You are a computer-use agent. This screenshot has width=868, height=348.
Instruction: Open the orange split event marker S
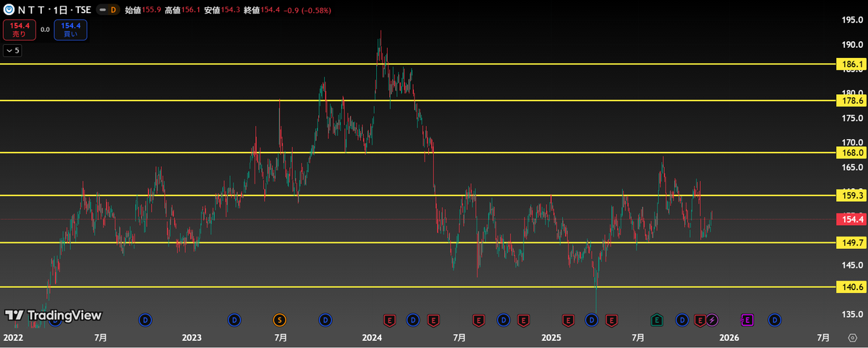[279, 319]
